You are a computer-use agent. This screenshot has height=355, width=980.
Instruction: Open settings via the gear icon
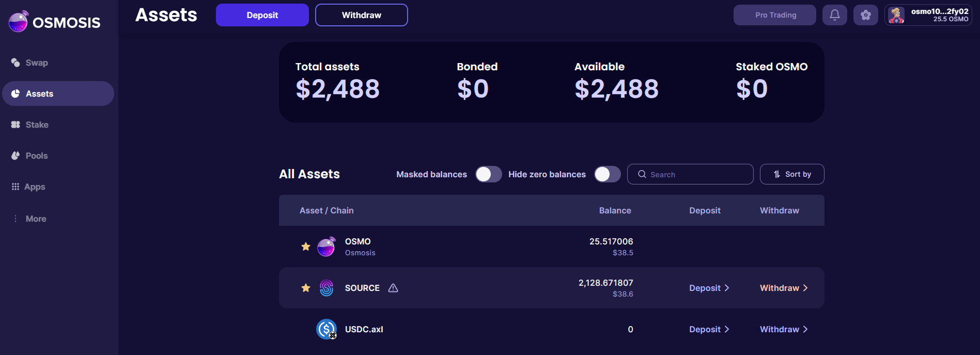(x=865, y=15)
